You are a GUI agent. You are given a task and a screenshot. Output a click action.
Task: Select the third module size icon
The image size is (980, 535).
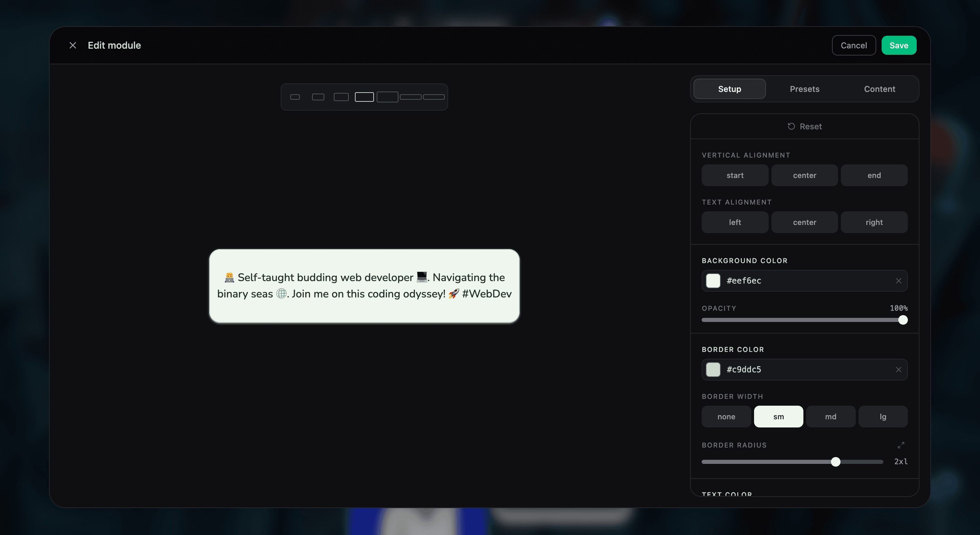[x=341, y=97]
